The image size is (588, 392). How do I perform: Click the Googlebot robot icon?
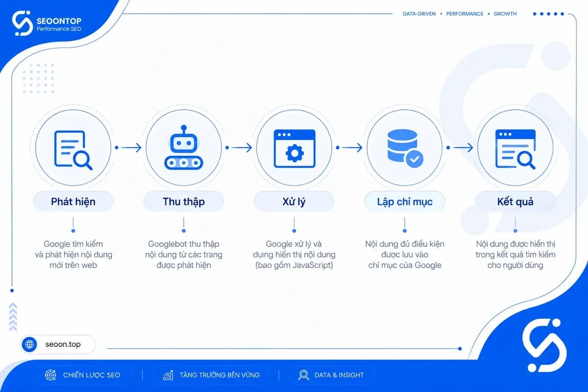(183, 148)
